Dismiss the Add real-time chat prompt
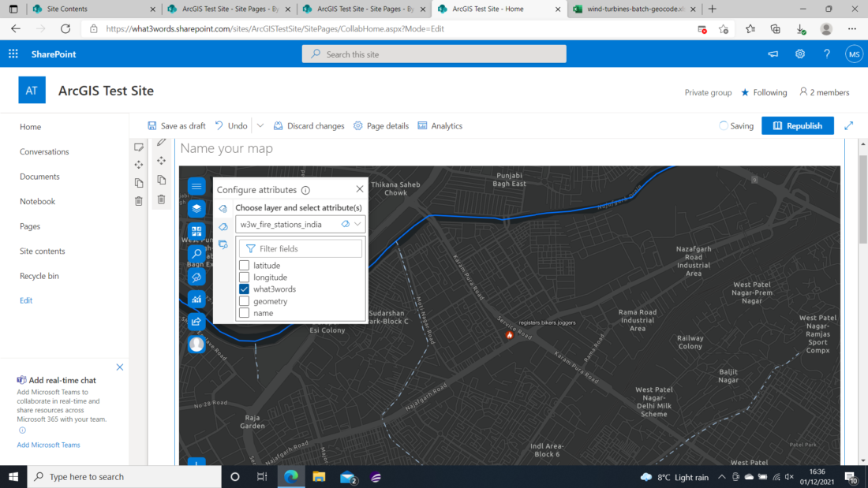This screenshot has width=868, height=488. pos(120,367)
